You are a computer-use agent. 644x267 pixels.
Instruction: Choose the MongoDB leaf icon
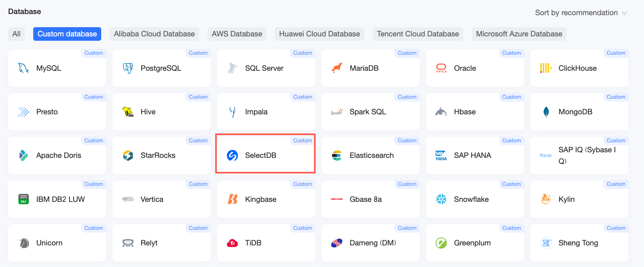(x=546, y=112)
